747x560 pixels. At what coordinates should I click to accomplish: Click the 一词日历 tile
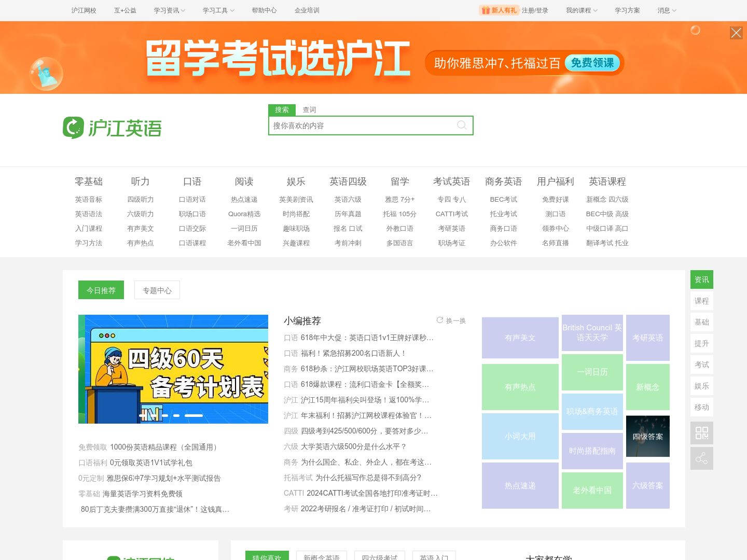coord(592,372)
